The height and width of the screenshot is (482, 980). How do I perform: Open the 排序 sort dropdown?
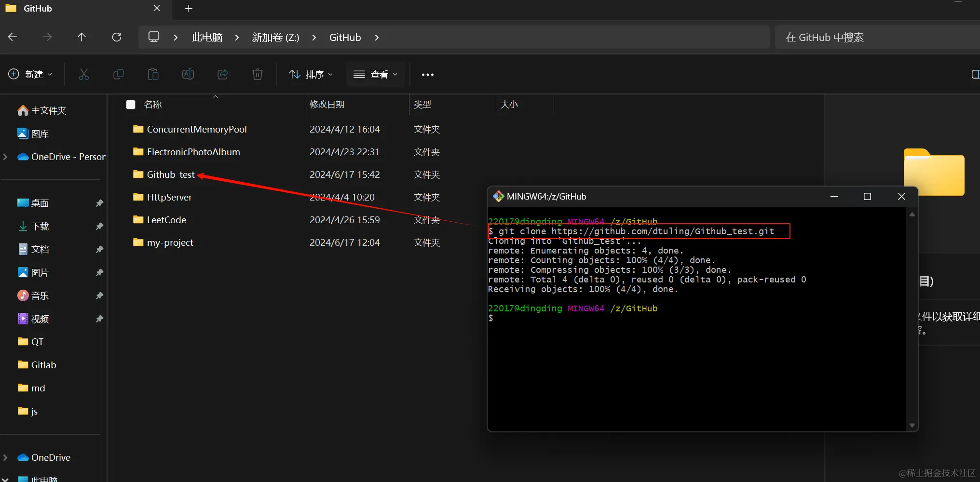[x=311, y=74]
